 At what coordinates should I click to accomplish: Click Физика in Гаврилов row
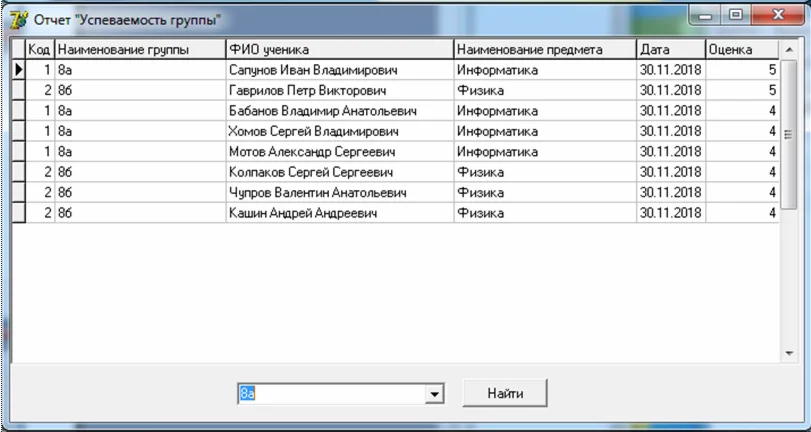[545, 91]
